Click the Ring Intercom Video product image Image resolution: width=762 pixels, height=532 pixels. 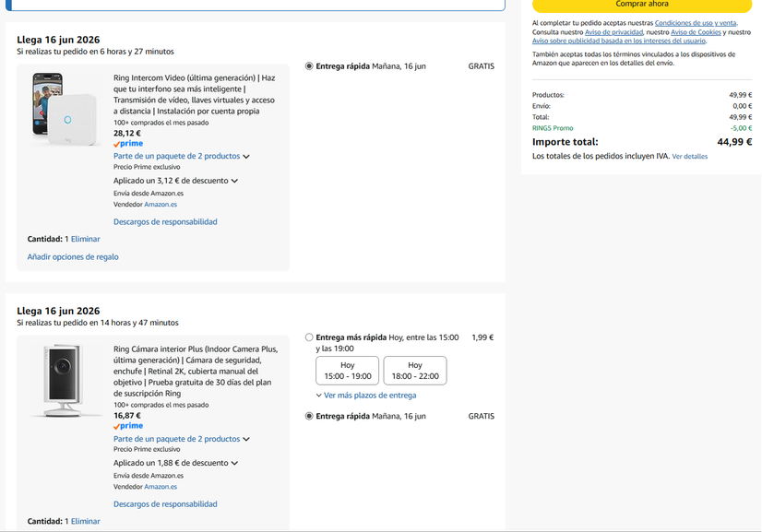coord(65,109)
